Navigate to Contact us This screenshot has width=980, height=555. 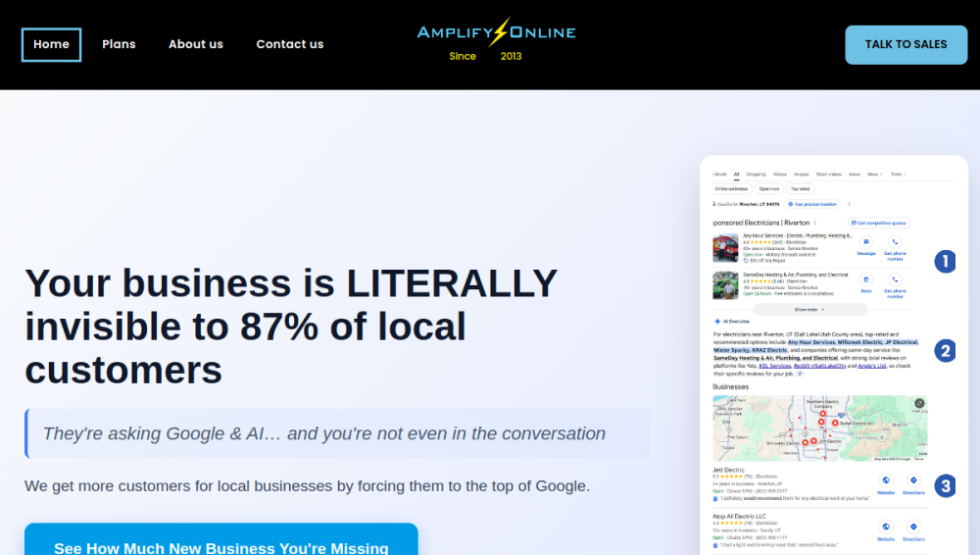290,44
